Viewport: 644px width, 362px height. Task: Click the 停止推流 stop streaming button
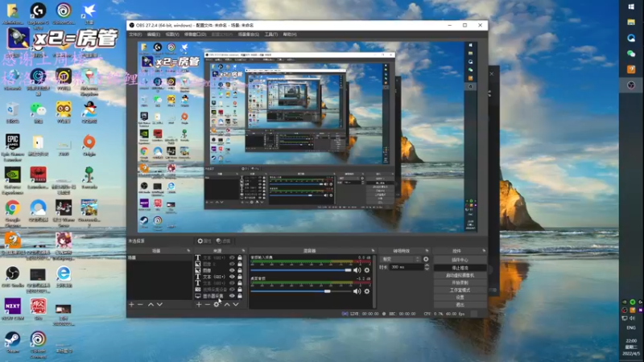[460, 268]
